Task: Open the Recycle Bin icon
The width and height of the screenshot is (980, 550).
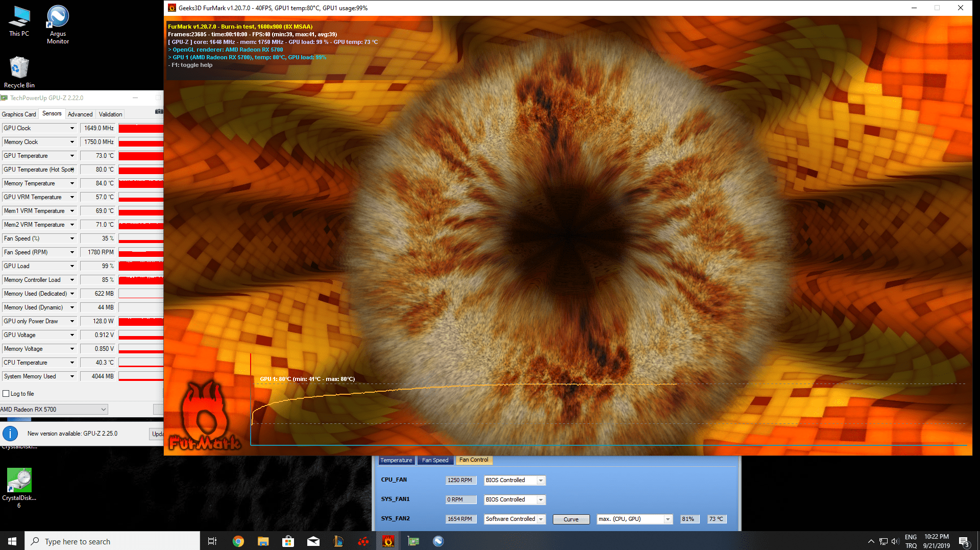Action: click(x=19, y=72)
